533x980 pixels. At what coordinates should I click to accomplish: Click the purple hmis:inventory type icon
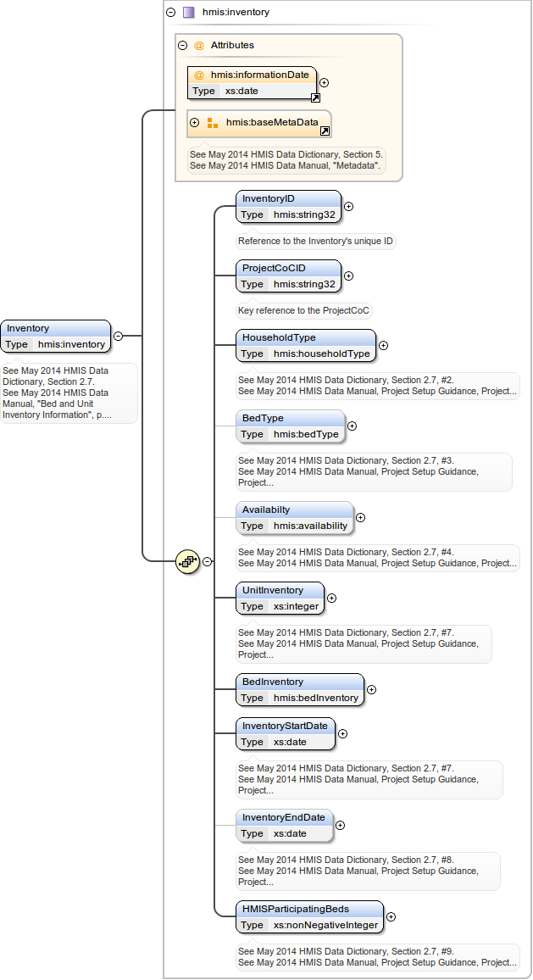(x=189, y=13)
